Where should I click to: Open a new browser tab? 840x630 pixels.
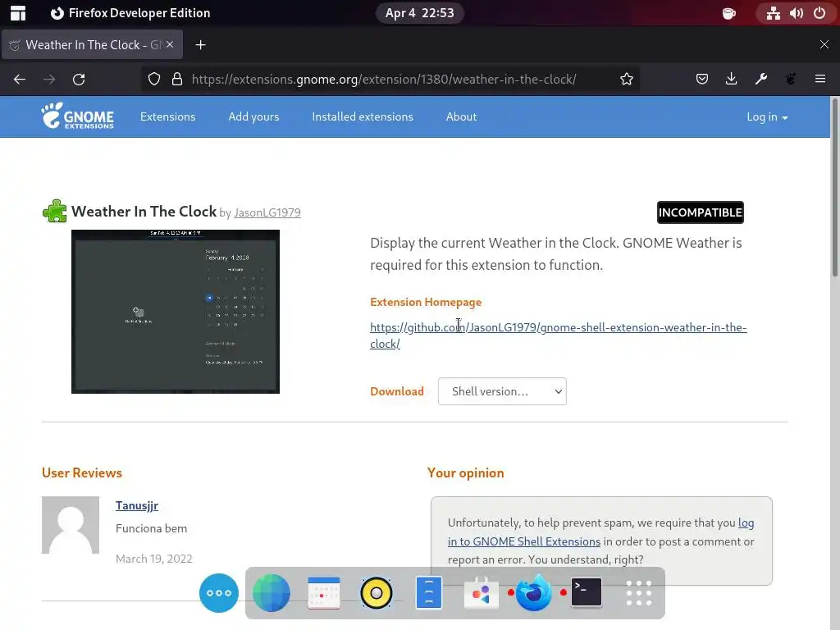[x=200, y=45]
